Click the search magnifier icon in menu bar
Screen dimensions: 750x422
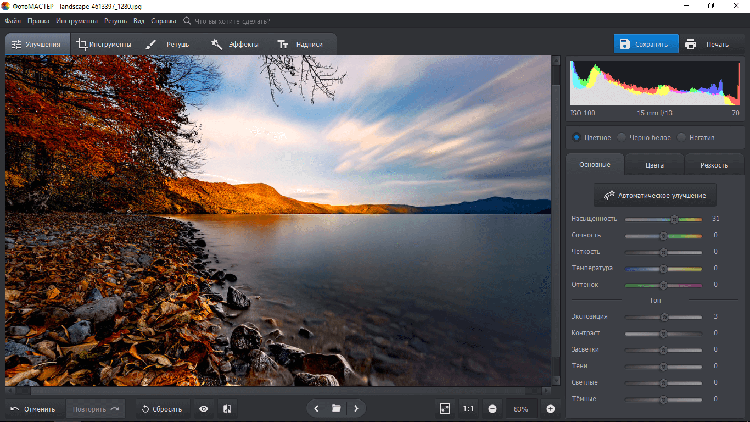point(188,19)
